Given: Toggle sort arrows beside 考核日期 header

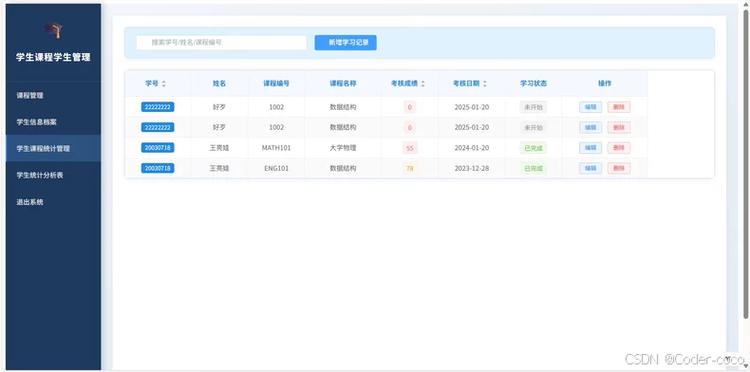Looking at the screenshot, I should click(485, 84).
